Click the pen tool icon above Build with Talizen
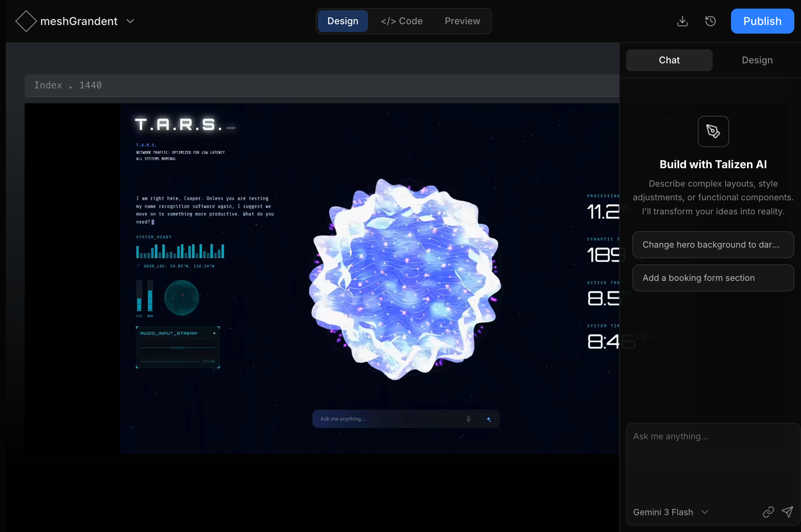801x532 pixels. click(x=713, y=131)
